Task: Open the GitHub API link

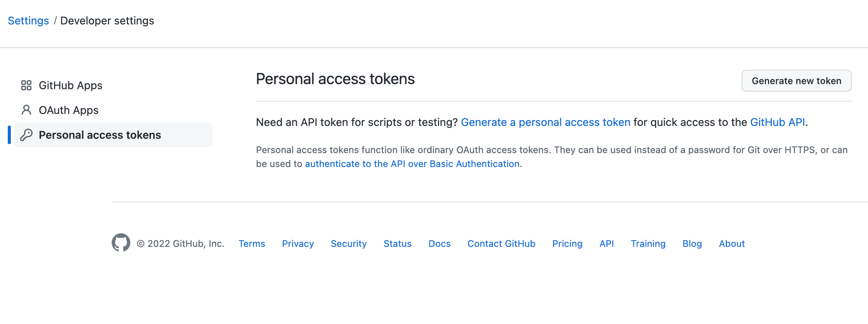Action: [x=777, y=122]
